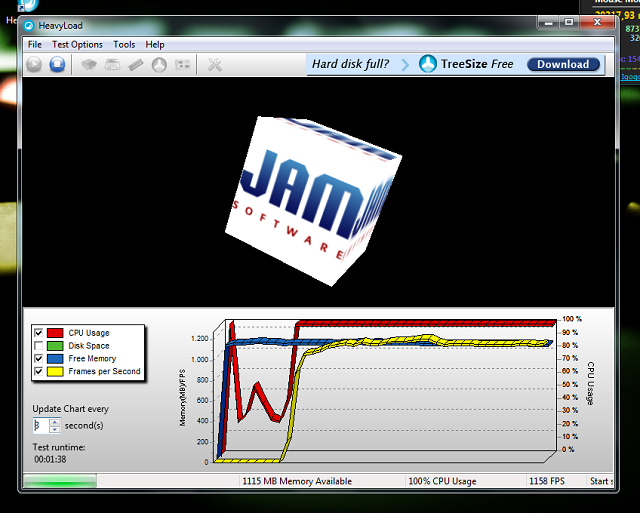Toggle the TreeSize disk access icon

coord(159,64)
